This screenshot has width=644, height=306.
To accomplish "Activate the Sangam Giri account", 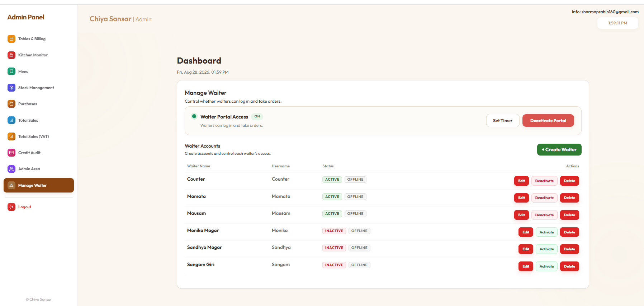I will pyautogui.click(x=546, y=266).
